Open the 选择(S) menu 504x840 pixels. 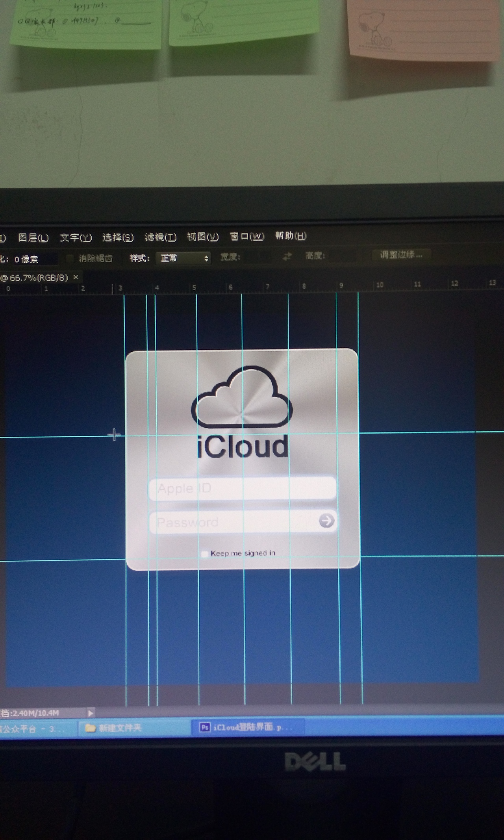[x=118, y=237]
